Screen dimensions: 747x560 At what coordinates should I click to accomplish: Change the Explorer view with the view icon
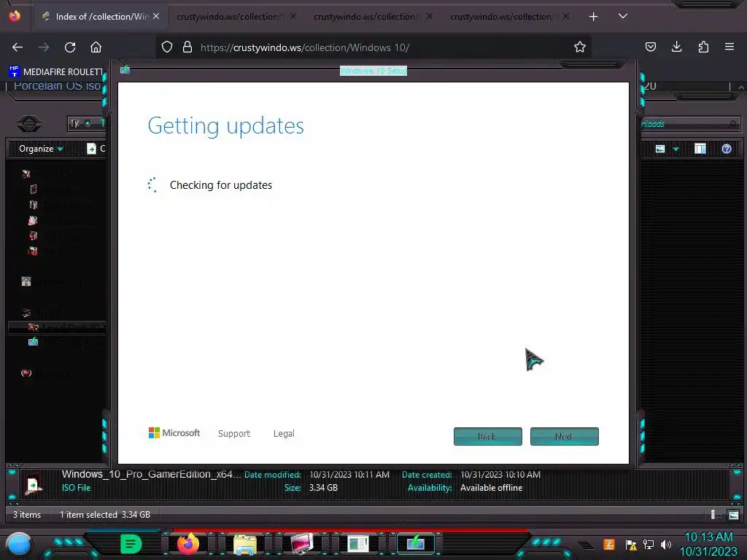(660, 149)
